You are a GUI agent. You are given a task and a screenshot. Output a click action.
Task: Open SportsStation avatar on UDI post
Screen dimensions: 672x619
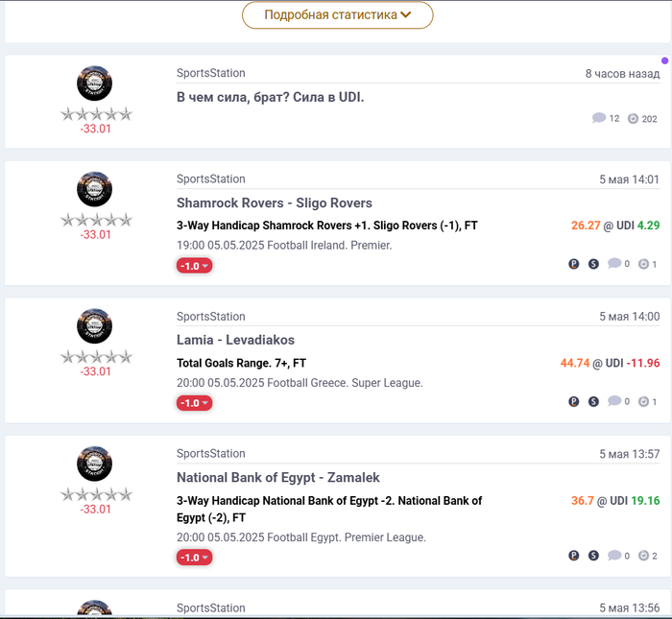tap(94, 83)
